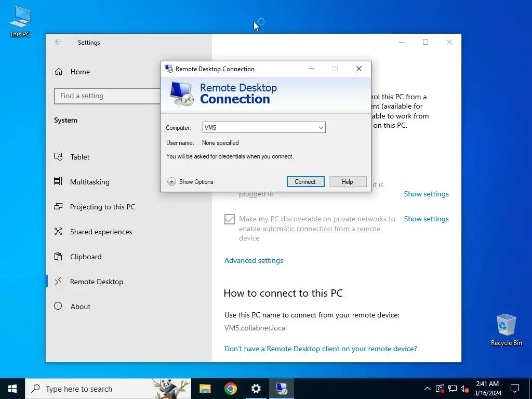This screenshot has width=532, height=399.
Task: Click the Tablet icon in sidebar
Action: [x=58, y=157]
